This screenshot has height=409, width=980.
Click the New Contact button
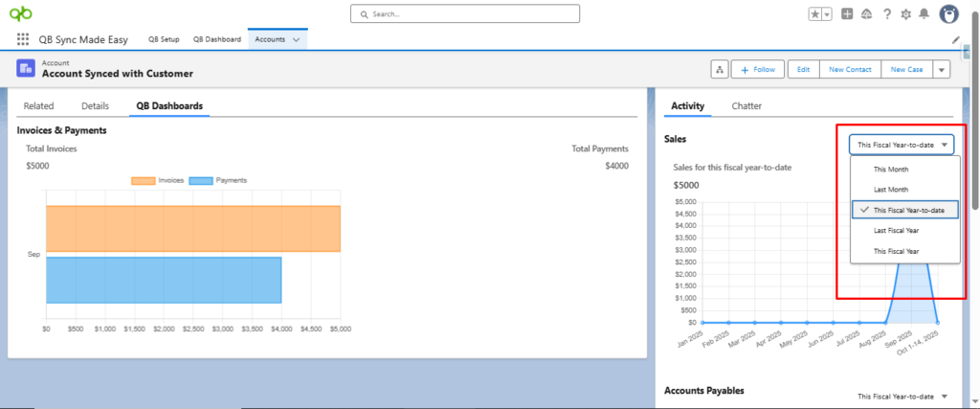point(850,69)
